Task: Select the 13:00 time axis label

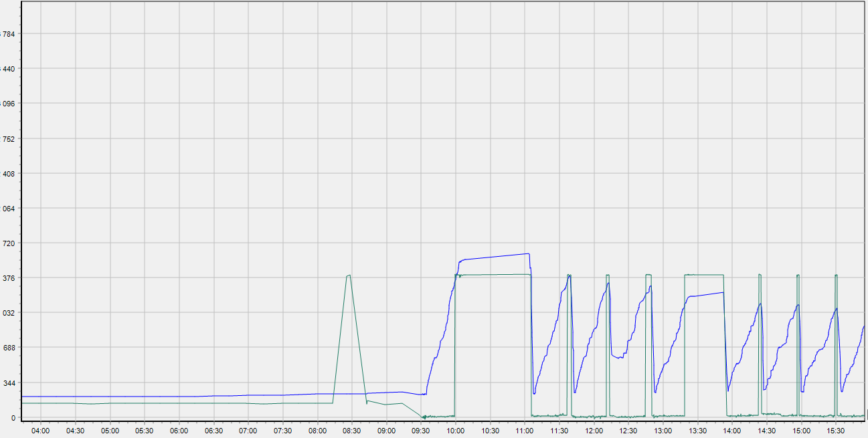Action: pos(663,431)
